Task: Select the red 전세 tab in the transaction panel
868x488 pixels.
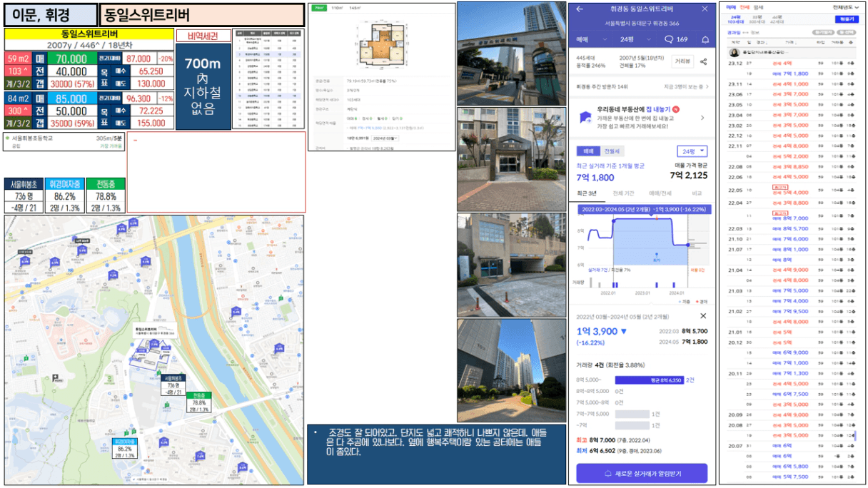Action: coord(745,7)
